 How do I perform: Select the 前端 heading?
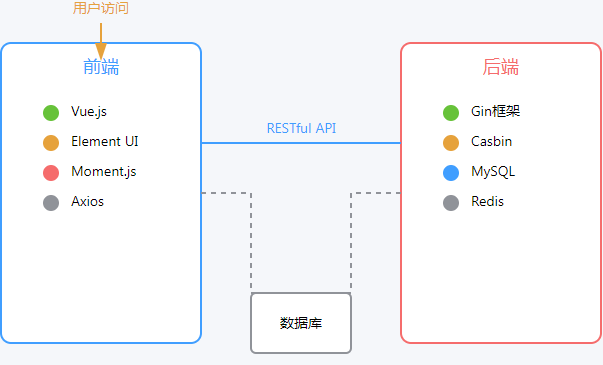coord(101,67)
